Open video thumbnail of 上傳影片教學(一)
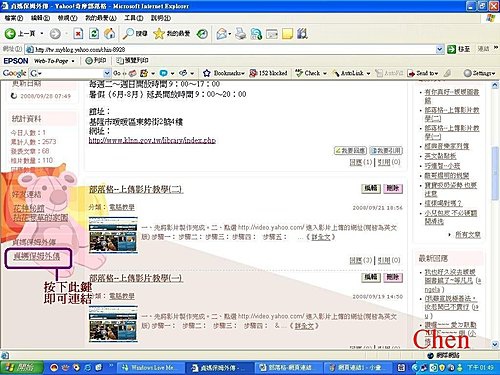This screenshot has width=500, height=375. pyautogui.click(x=113, y=324)
